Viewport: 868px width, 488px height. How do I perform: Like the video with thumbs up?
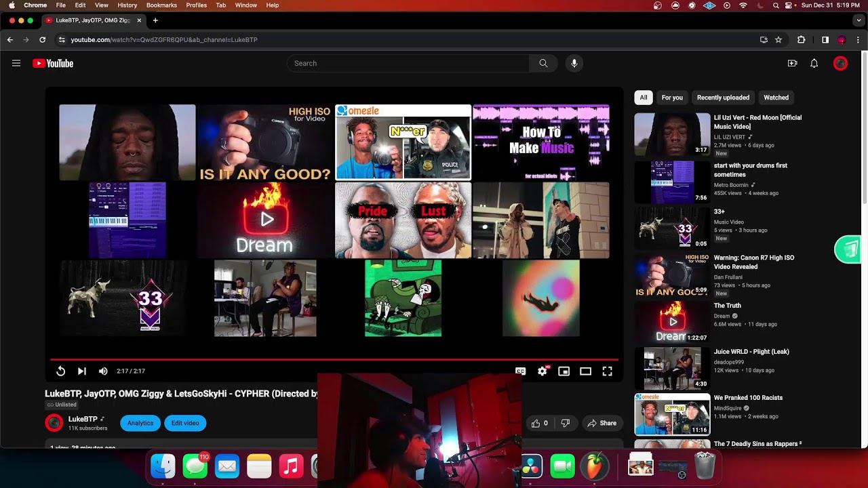tap(540, 423)
